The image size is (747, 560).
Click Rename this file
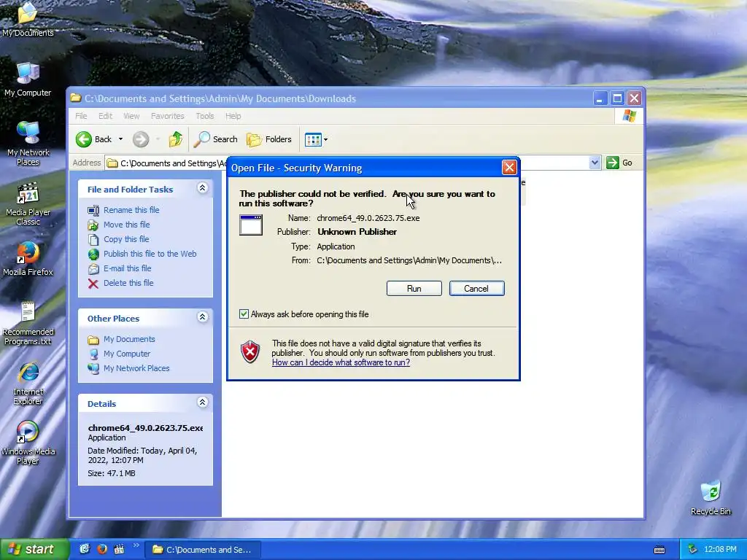tap(131, 210)
